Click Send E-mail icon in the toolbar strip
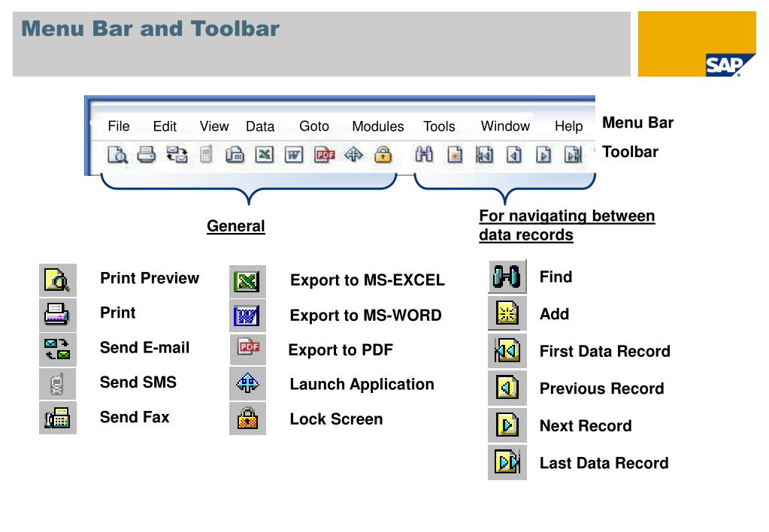The image size is (769, 532). 177,155
